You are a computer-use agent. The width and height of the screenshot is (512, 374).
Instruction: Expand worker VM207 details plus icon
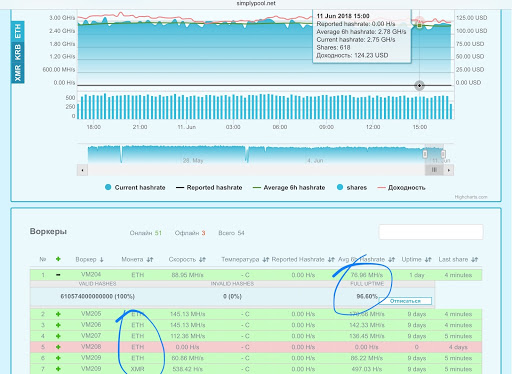pos(58,336)
